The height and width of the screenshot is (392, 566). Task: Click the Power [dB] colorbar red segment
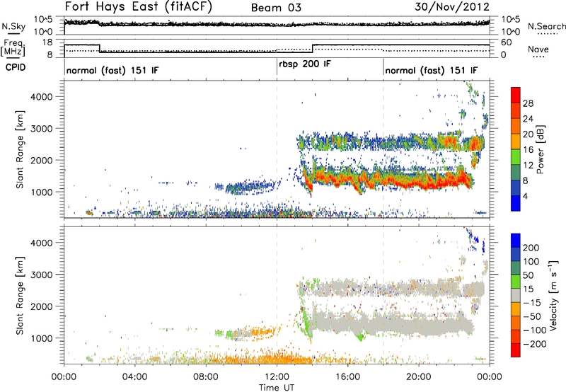click(516, 95)
